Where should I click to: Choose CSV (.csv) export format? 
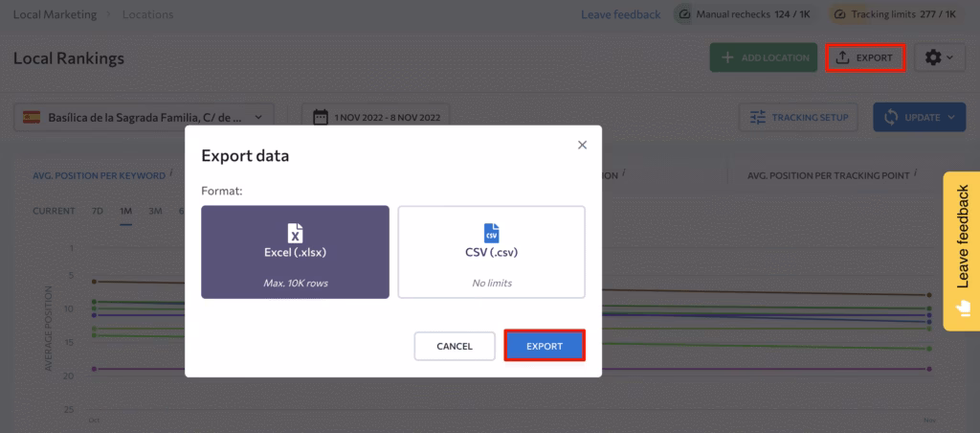491,251
